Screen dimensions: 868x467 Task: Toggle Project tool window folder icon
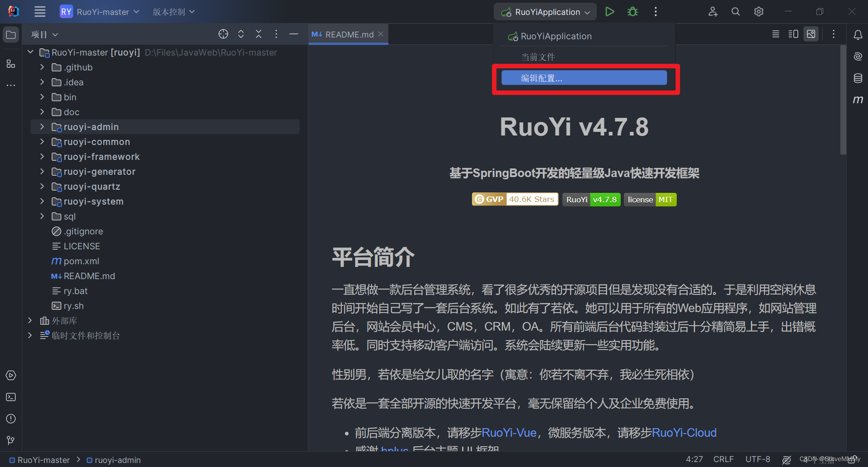pyautogui.click(x=11, y=35)
